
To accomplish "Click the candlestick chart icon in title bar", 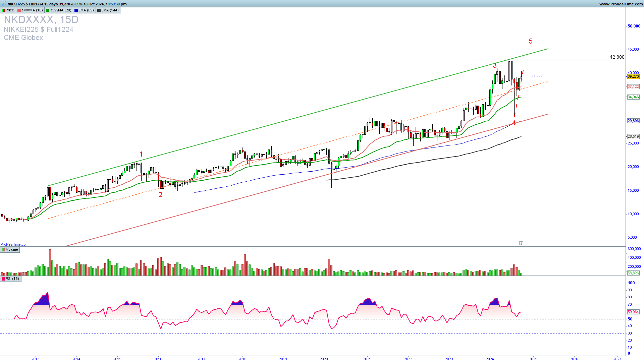I will [x=4, y=4].
